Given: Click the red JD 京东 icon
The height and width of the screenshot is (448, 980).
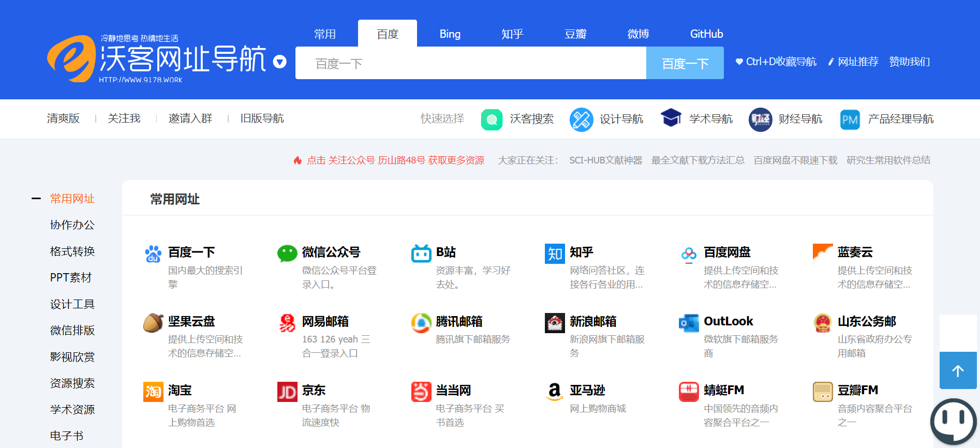Looking at the screenshot, I should pyautogui.click(x=287, y=392).
